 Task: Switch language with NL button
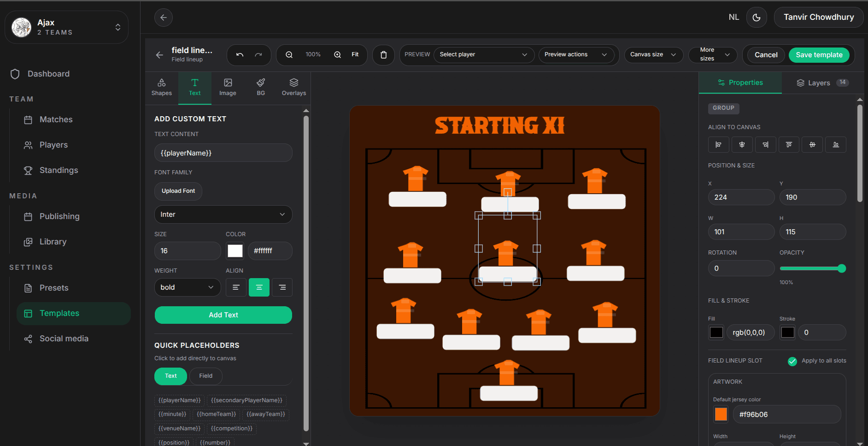tap(733, 18)
